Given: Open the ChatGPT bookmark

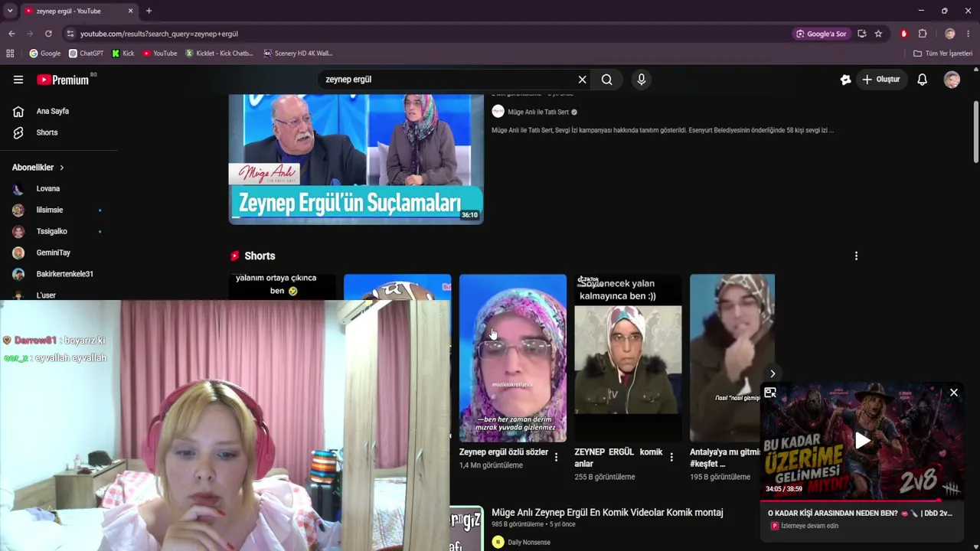Looking at the screenshot, I should 86,54.
